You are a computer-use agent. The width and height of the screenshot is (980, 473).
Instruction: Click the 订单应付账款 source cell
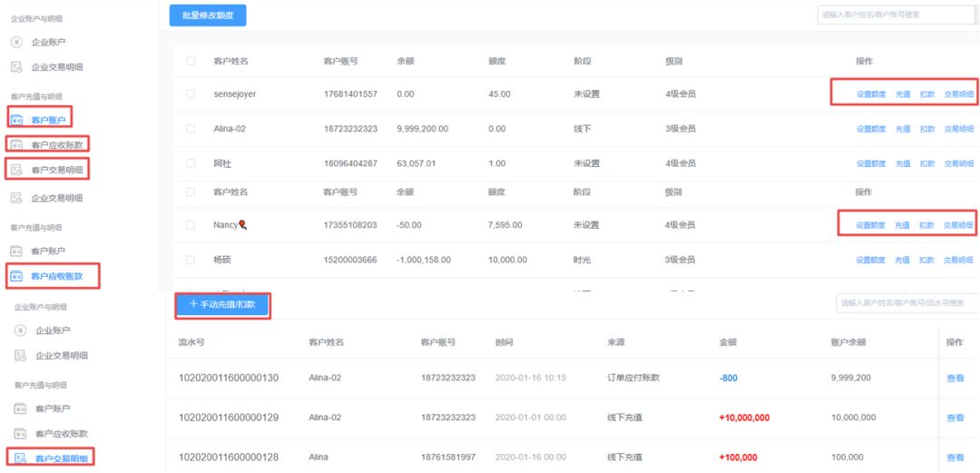point(633,378)
